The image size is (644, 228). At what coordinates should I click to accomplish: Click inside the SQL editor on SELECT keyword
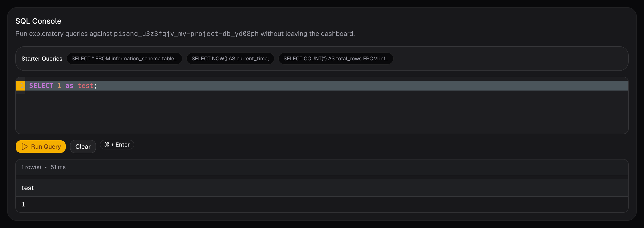(x=41, y=85)
